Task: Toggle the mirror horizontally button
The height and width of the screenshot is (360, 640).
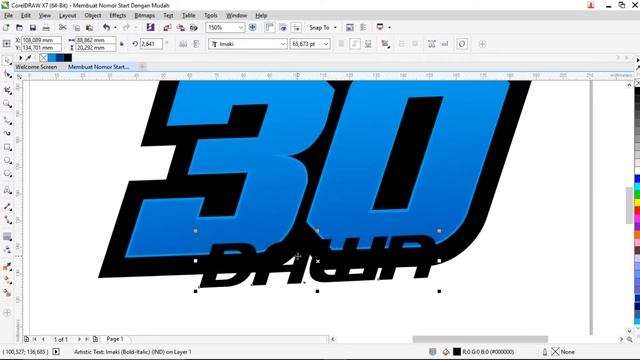Action: click(183, 44)
